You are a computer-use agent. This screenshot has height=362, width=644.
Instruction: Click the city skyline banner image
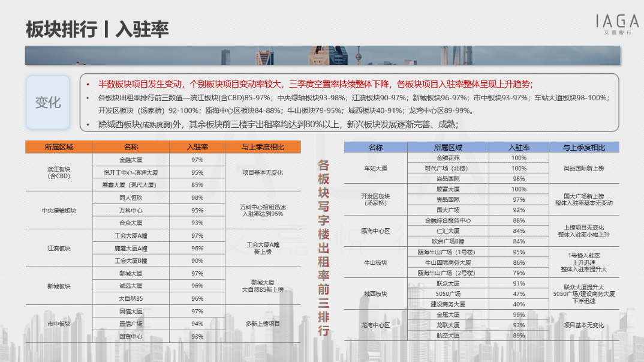[323, 55]
